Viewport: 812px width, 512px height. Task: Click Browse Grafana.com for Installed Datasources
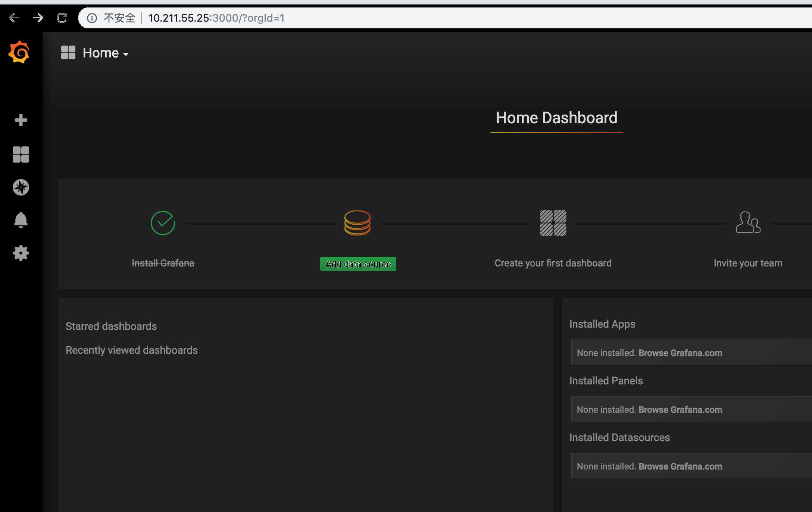[680, 465]
